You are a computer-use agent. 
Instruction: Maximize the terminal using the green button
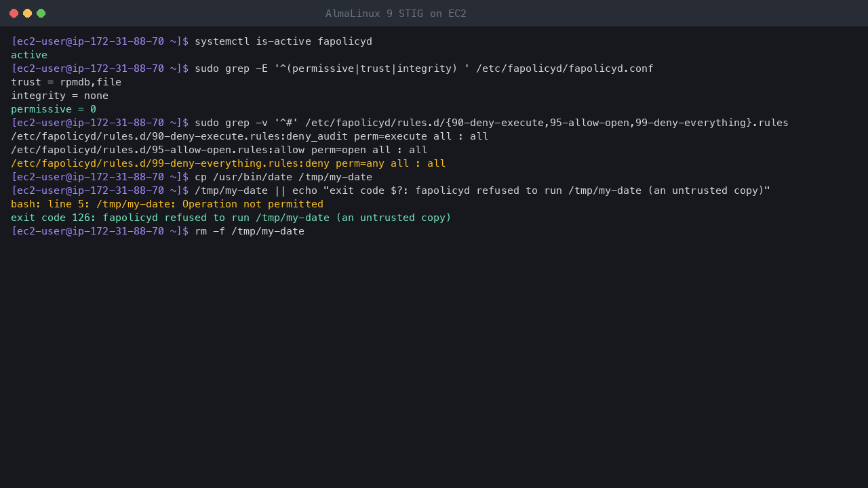coord(41,13)
